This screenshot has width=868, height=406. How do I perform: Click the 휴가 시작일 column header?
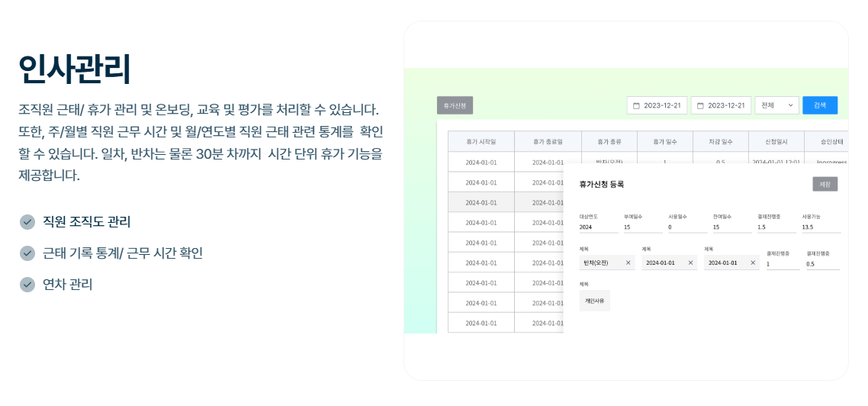481,142
